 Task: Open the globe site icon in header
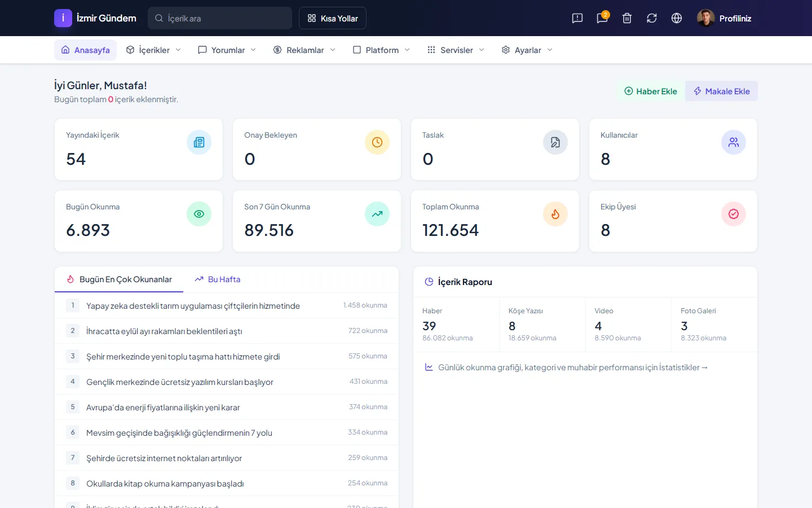(677, 18)
